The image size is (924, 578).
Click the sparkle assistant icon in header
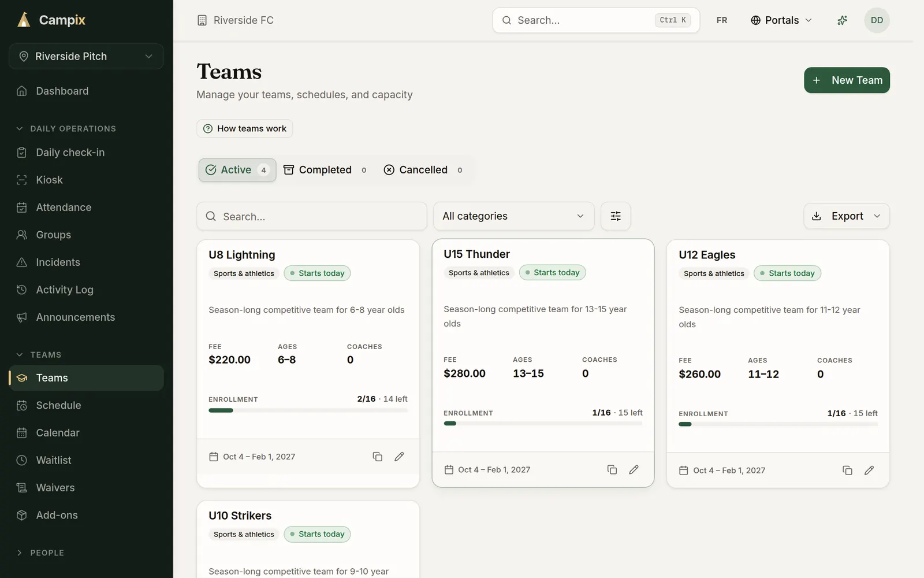tap(843, 20)
